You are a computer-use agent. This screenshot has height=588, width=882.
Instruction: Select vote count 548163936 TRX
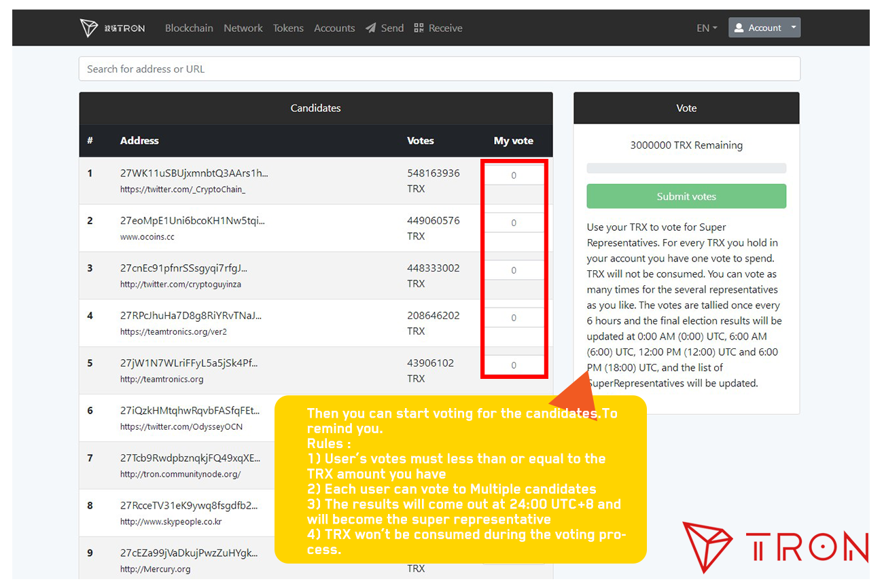click(x=434, y=181)
